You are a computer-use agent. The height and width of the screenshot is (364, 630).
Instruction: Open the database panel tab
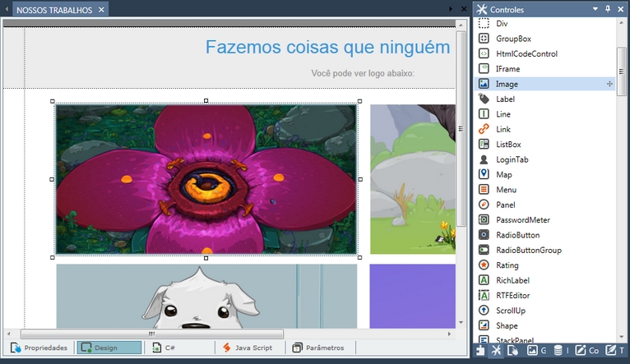tap(560, 350)
